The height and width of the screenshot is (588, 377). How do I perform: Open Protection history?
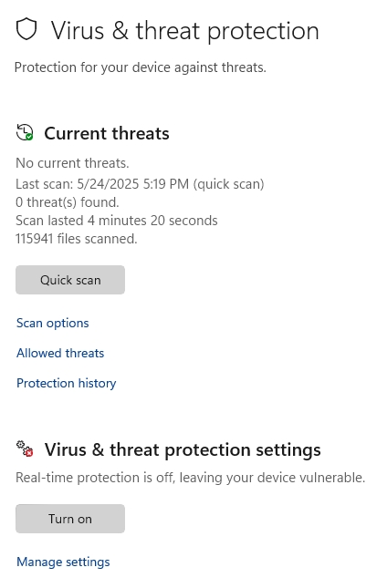[67, 383]
